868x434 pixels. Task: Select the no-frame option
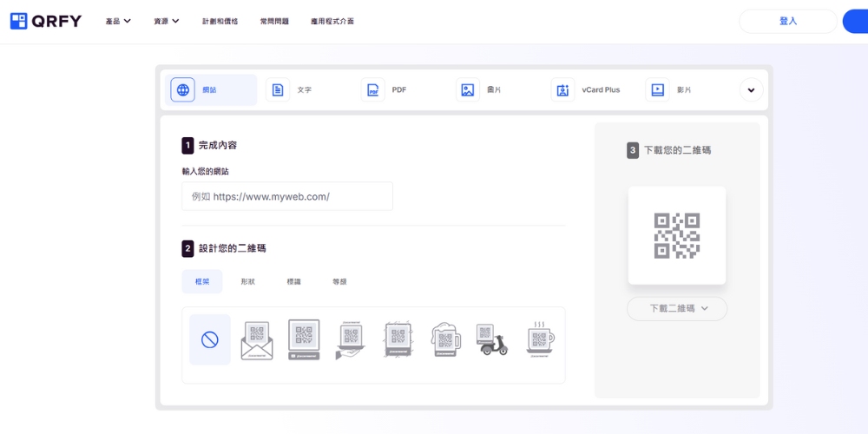[210, 340]
